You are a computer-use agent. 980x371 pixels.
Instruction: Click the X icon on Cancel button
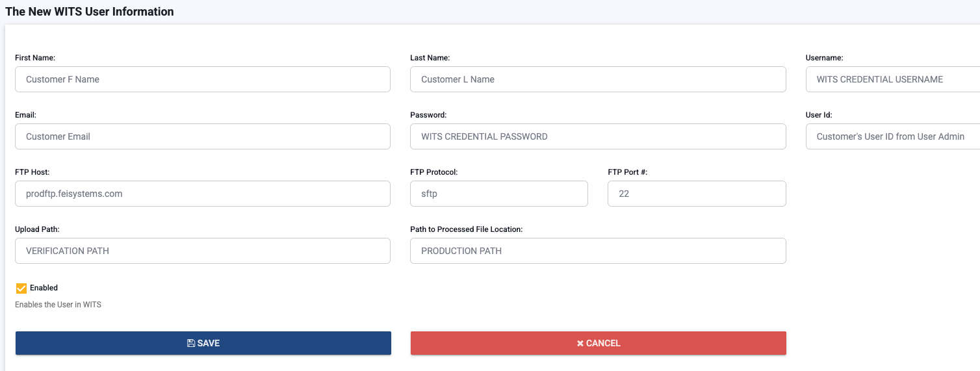tap(580, 343)
